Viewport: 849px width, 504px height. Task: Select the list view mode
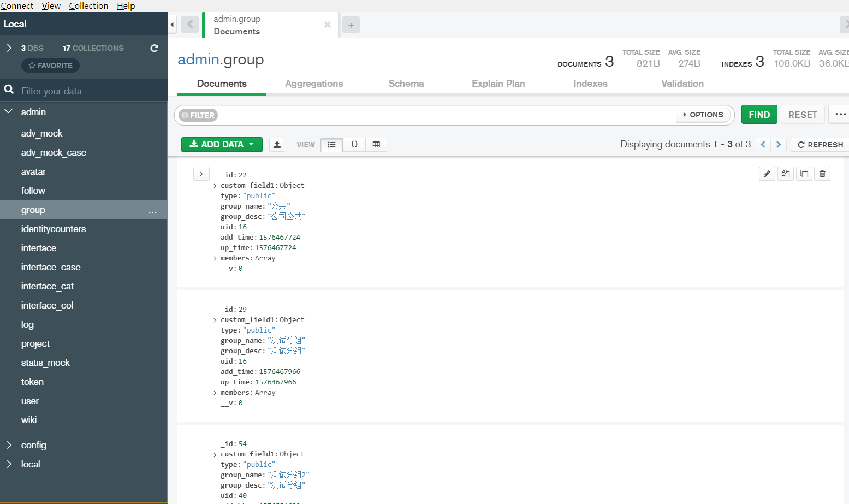(331, 144)
